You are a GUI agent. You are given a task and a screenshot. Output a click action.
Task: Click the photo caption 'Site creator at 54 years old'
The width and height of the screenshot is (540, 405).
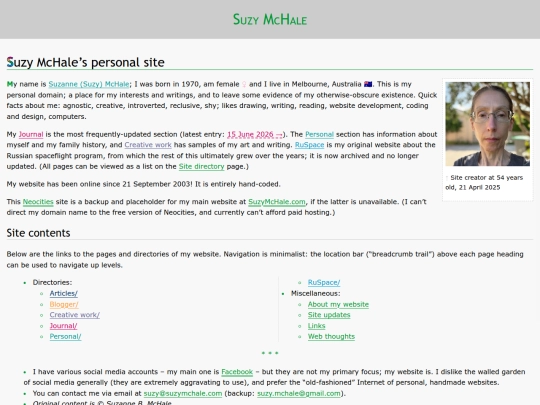pos(484,183)
